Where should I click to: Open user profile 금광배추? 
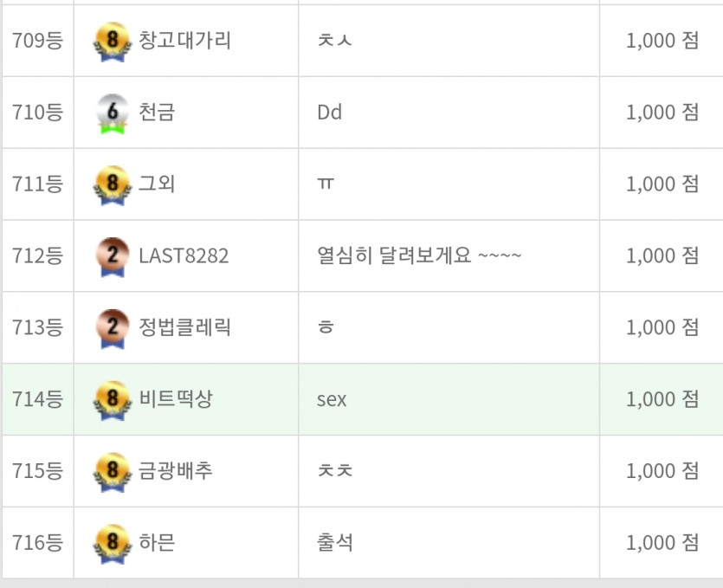(x=175, y=470)
